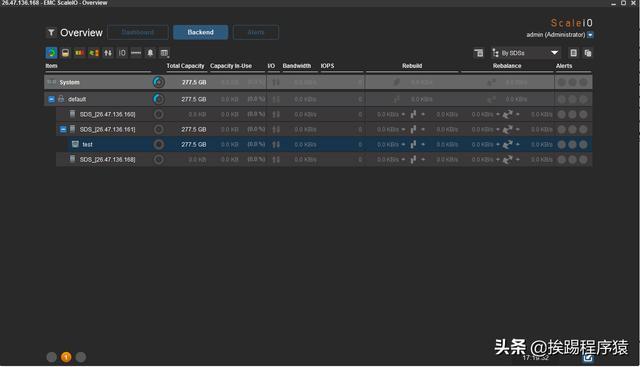Click the test row 277.5 GB capacity value
Image resolution: width=640 pixels, height=367 pixels.
pyautogui.click(x=194, y=145)
